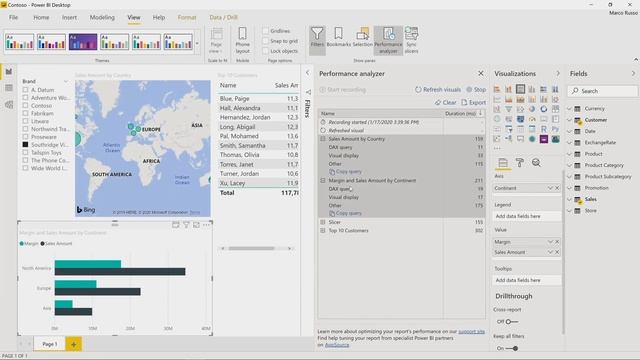Expand the Currency table in Fields
Viewport: 640px width, 360px height.
569,109
